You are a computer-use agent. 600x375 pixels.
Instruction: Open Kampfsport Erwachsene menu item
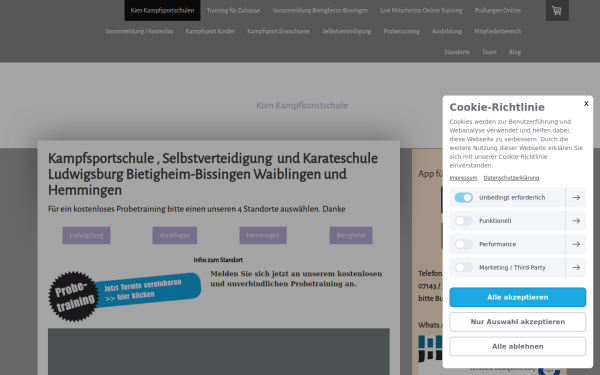click(x=279, y=31)
